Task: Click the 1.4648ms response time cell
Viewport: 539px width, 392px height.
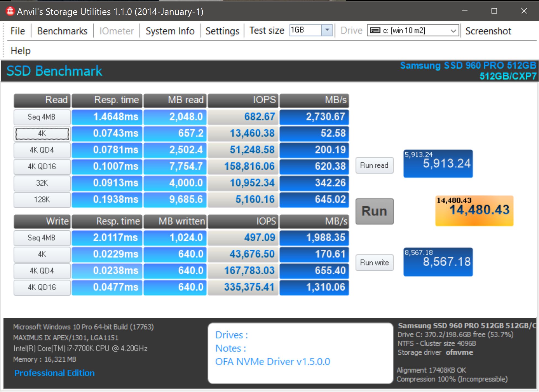Action: click(107, 117)
